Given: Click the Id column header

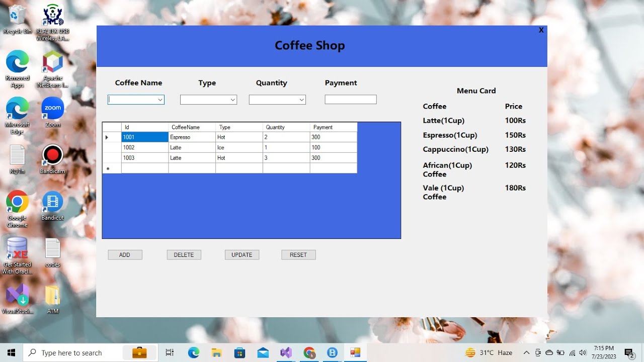Looking at the screenshot, I should 145,127.
